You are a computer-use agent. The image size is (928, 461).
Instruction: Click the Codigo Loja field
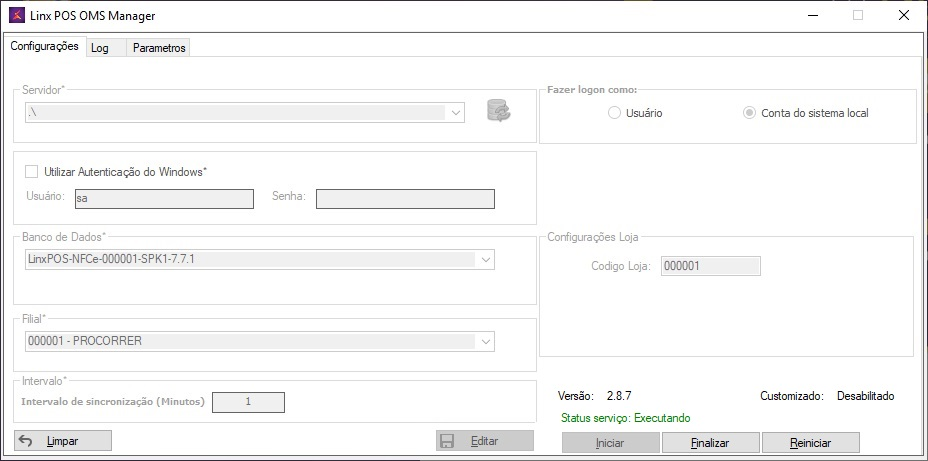pyautogui.click(x=710, y=266)
